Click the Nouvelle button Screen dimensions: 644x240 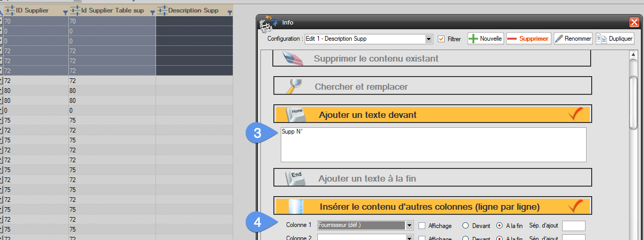coord(485,39)
